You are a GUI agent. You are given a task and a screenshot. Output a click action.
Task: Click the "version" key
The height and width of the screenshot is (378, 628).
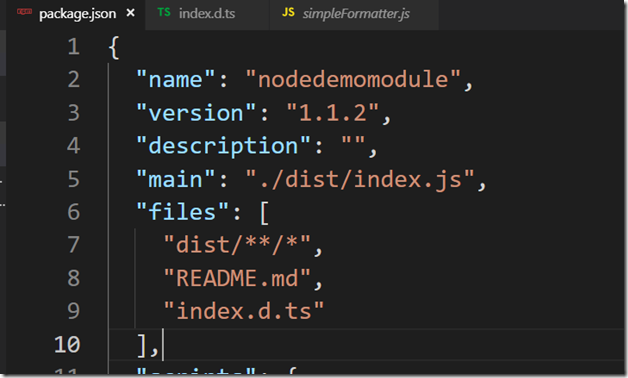[196, 113]
